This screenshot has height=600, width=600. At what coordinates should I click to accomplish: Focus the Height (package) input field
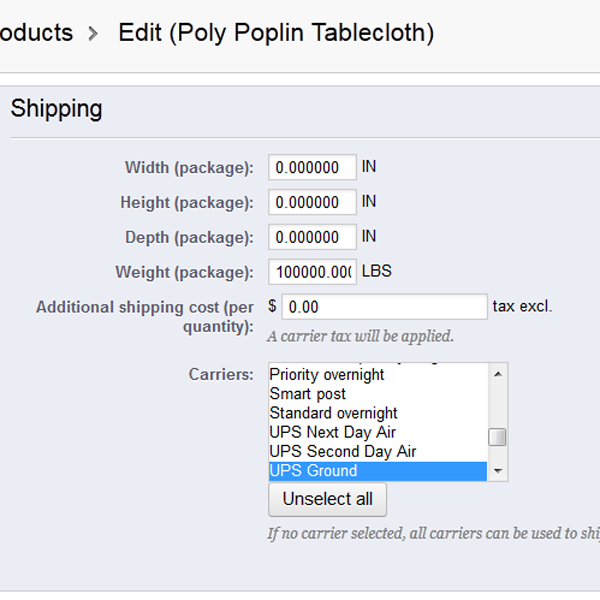coord(312,203)
